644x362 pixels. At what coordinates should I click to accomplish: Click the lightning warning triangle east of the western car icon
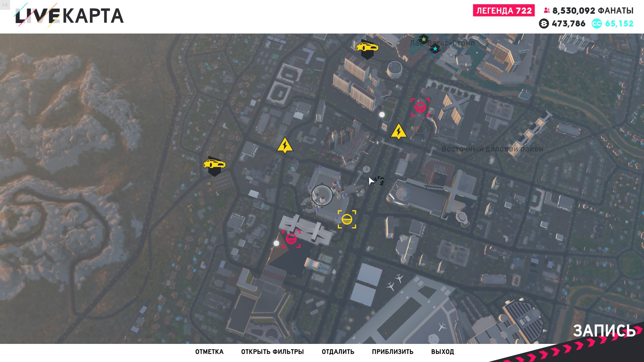(x=285, y=145)
